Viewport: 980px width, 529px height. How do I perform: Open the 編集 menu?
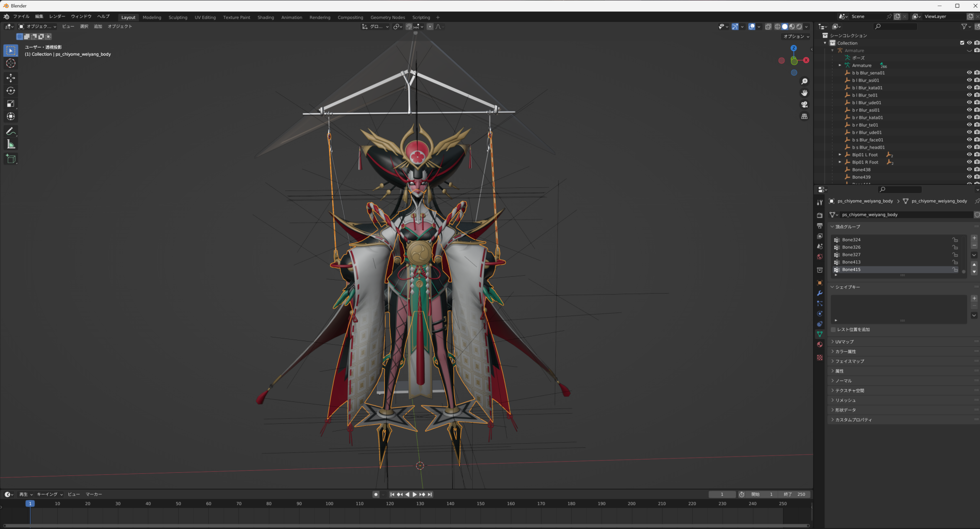(x=39, y=16)
